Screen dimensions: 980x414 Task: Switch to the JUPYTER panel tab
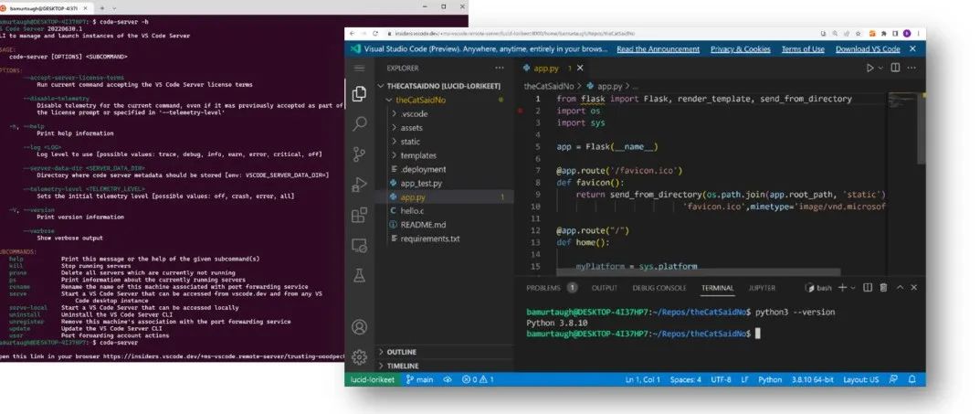click(762, 288)
